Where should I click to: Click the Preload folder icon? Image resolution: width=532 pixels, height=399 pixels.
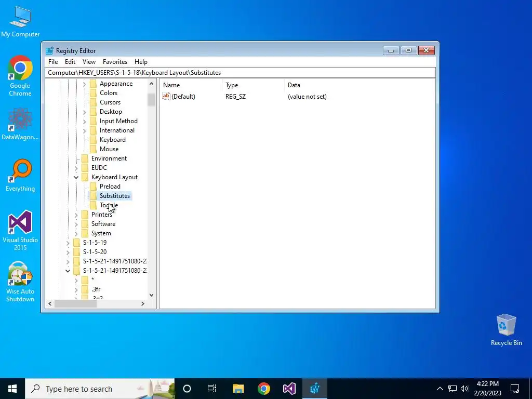[x=94, y=187]
